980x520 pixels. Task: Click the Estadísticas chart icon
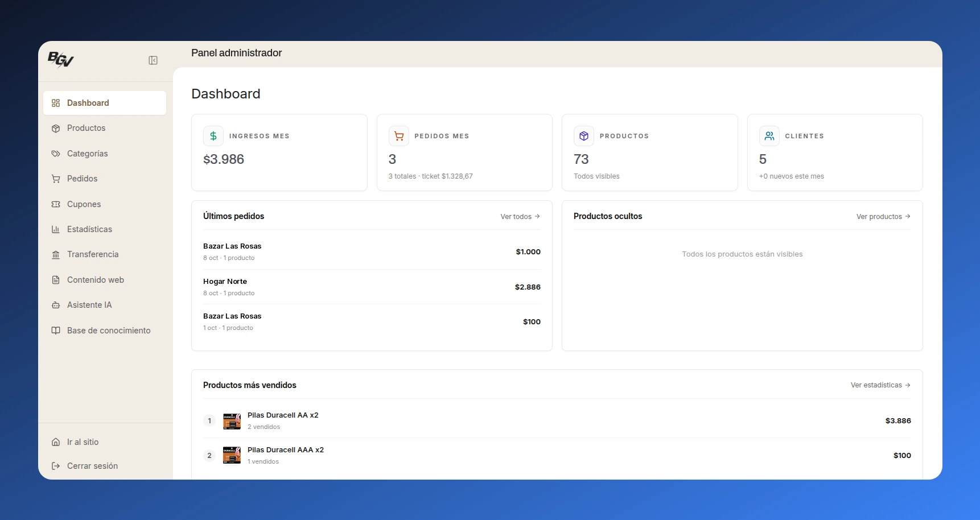56,229
